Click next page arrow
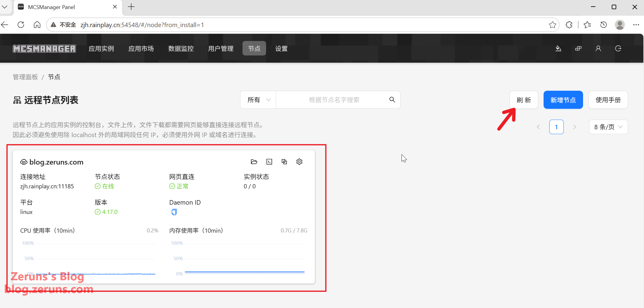 tap(575, 127)
